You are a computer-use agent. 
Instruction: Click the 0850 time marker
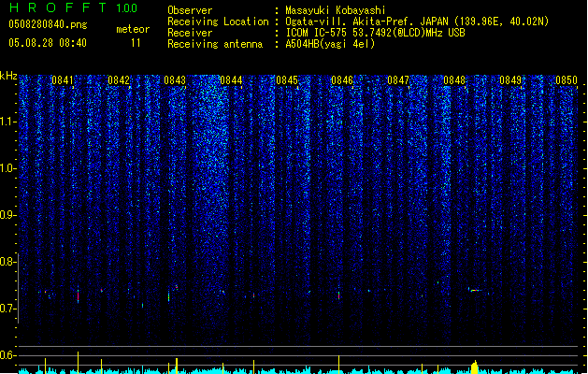click(566, 80)
